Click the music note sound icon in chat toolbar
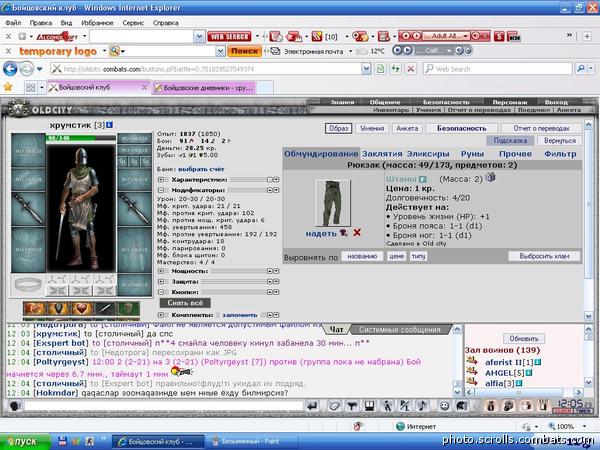This screenshot has width=600, height=450. [x=422, y=405]
